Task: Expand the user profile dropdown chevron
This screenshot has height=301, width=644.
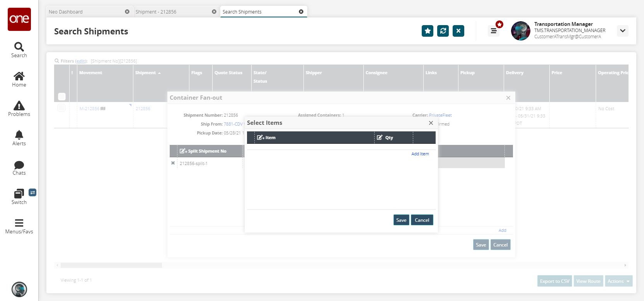Action: (x=622, y=31)
